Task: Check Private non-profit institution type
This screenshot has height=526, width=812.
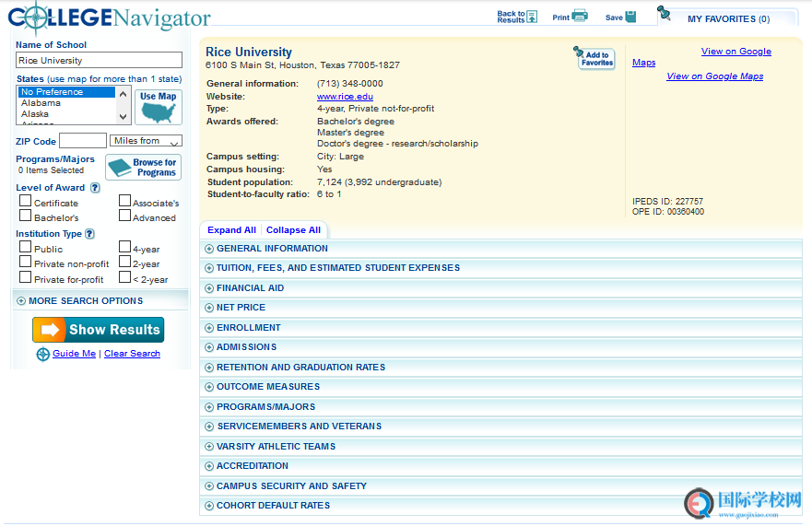Action: [26, 261]
